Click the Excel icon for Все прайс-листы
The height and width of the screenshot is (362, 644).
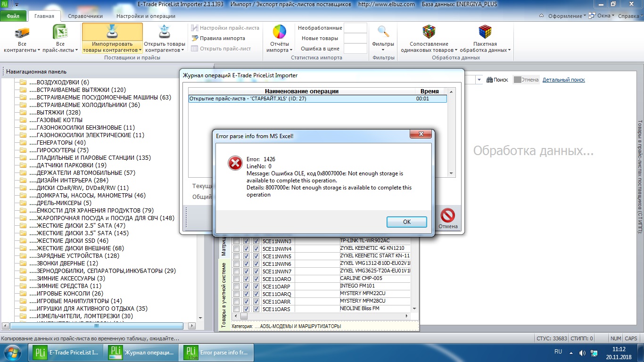pyautogui.click(x=60, y=33)
